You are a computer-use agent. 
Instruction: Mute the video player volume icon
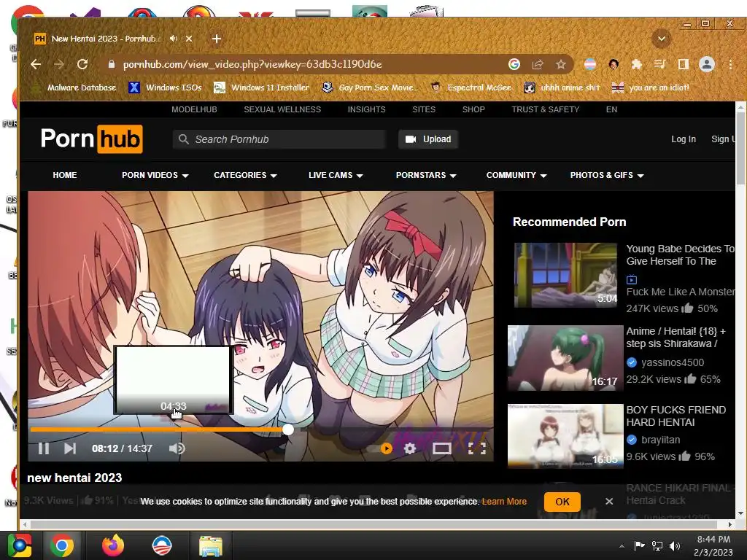177,448
